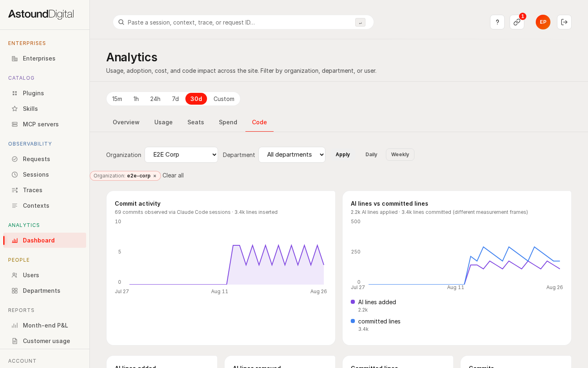Screen dimensions: 588x368
Task: Open the Requests page
Action: 45,159
